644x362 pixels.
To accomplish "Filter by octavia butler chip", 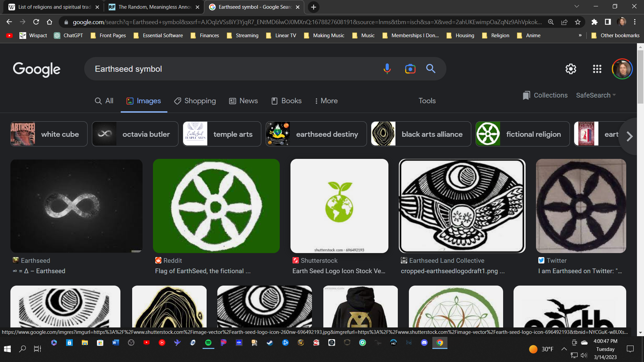I will [135, 134].
